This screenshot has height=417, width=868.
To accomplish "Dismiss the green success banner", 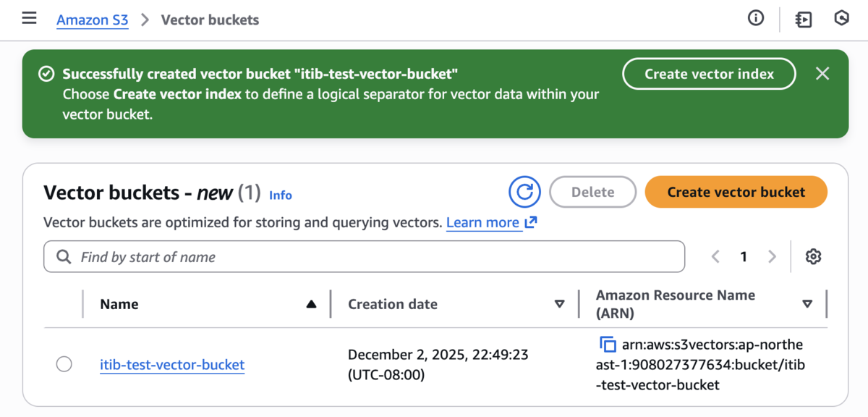I will click(822, 73).
